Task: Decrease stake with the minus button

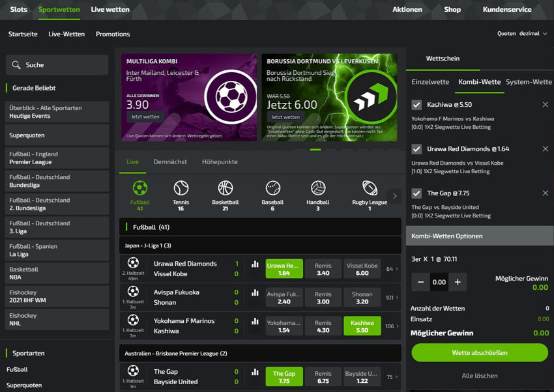Action: pyautogui.click(x=421, y=282)
